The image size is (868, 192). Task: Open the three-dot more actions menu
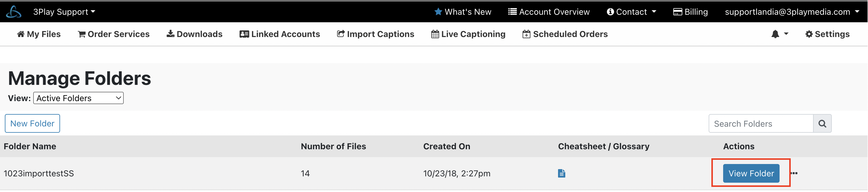[x=794, y=174]
